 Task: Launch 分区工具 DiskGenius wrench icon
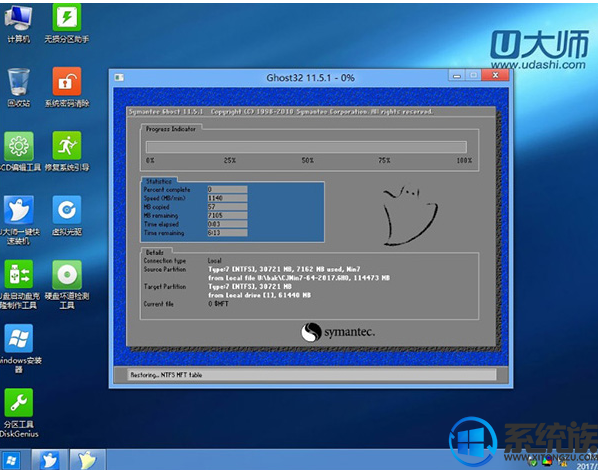[19, 413]
